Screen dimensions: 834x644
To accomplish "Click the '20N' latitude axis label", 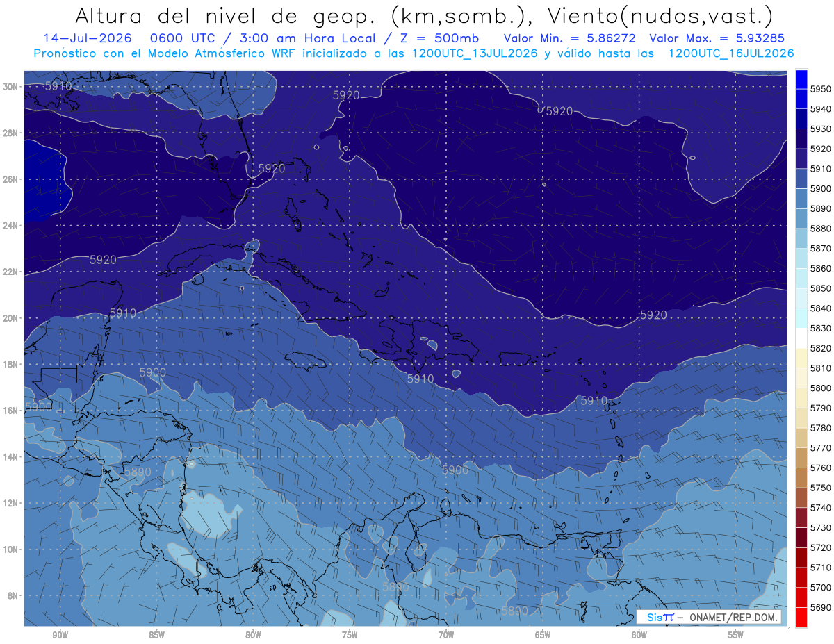I will 10,318.
